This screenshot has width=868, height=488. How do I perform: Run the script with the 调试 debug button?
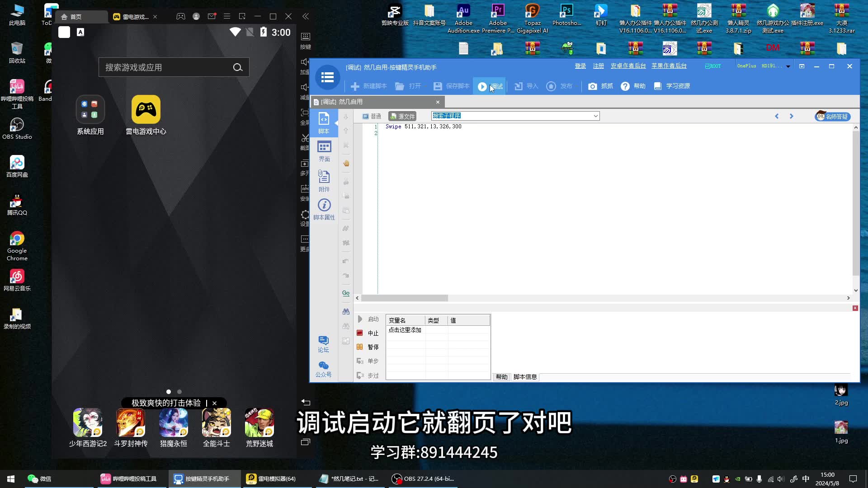tap(490, 86)
